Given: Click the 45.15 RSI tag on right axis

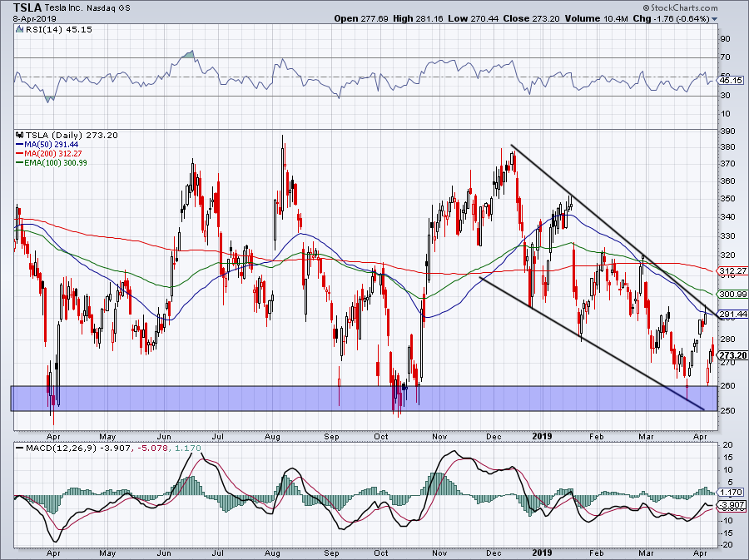Looking at the screenshot, I should [731, 80].
